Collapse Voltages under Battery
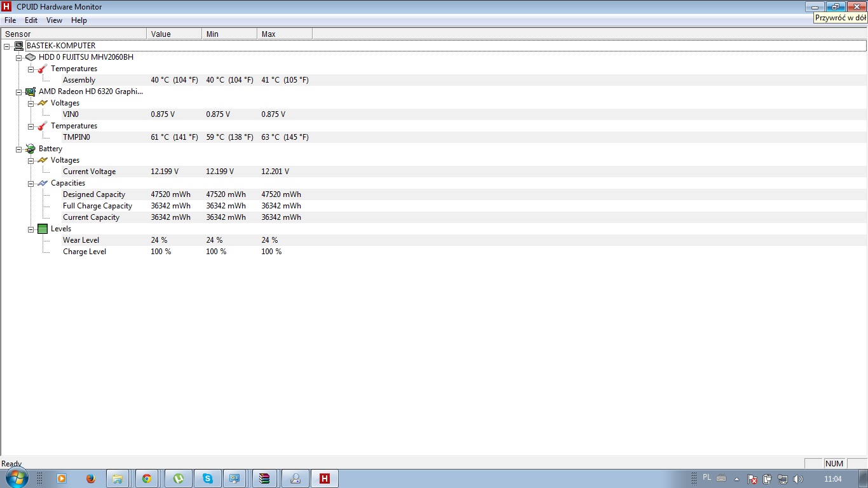Image resolution: width=868 pixels, height=488 pixels. pyautogui.click(x=31, y=160)
